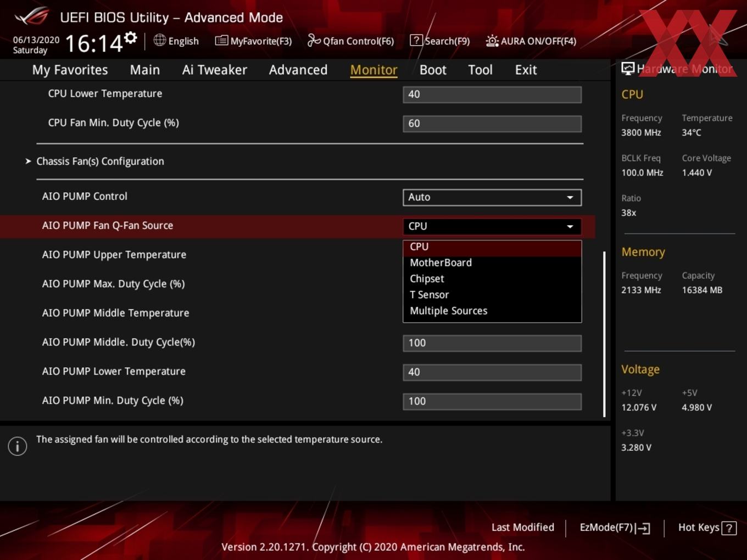
Task: Click the 12.076 V voltage reading
Action: click(639, 407)
